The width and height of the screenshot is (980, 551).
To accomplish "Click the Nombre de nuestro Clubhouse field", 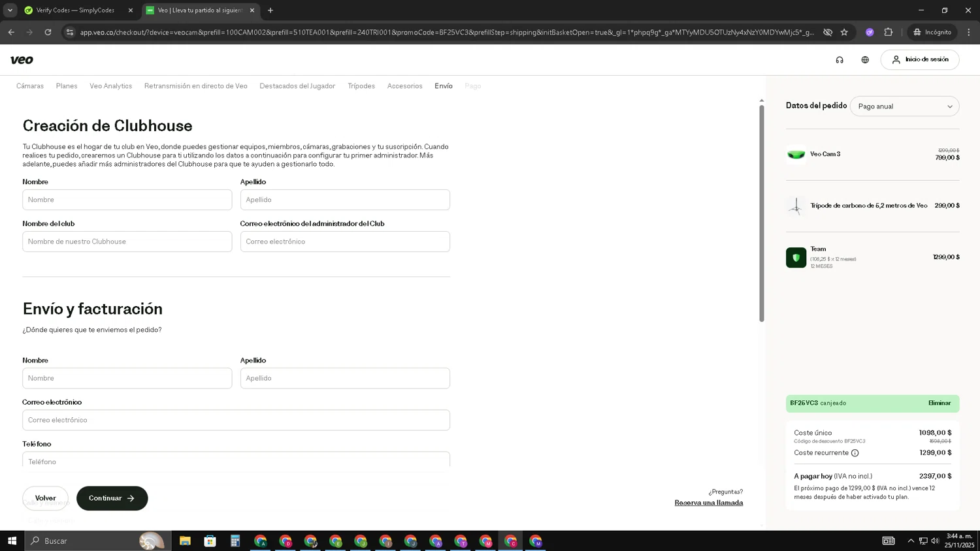I will click(x=127, y=242).
